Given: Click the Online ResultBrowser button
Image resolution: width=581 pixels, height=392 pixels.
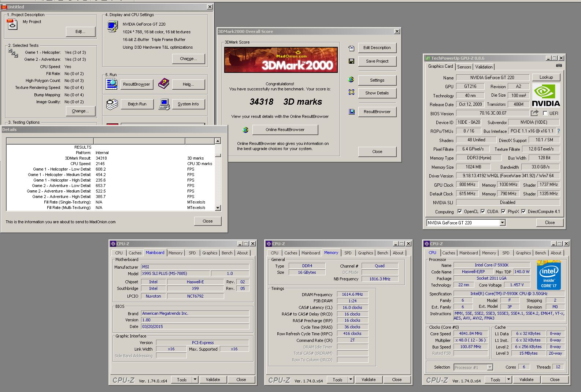Looking at the screenshot, I should 285,130.
